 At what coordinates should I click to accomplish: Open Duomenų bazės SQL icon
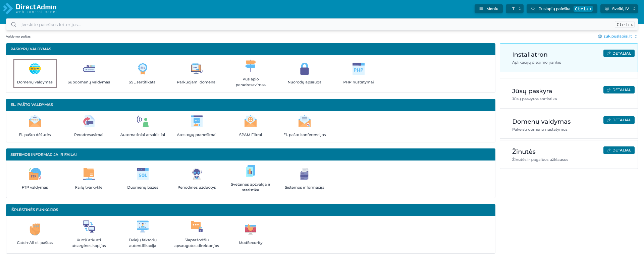[x=143, y=174]
